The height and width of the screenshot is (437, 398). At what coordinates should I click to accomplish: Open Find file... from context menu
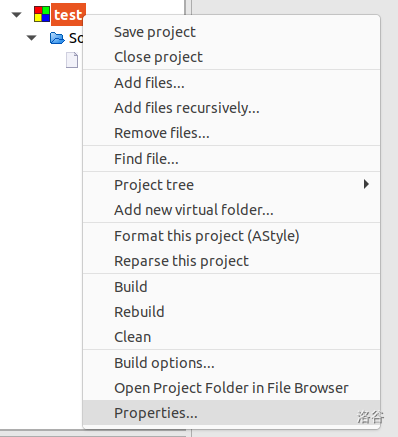coord(231,159)
